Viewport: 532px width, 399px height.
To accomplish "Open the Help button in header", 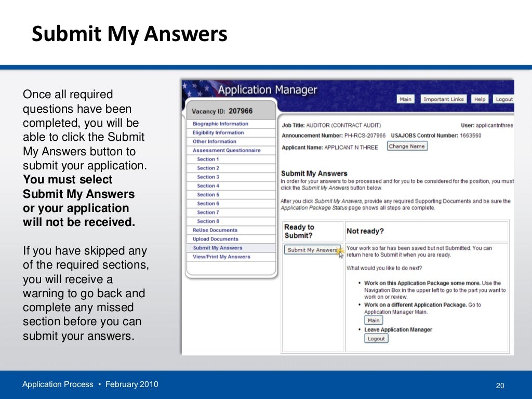I will tap(480, 99).
